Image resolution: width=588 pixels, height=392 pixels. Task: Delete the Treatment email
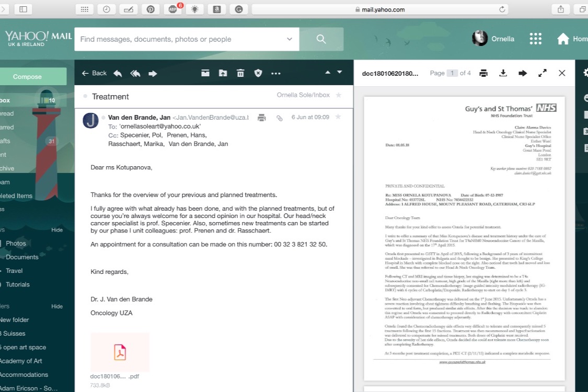point(240,73)
